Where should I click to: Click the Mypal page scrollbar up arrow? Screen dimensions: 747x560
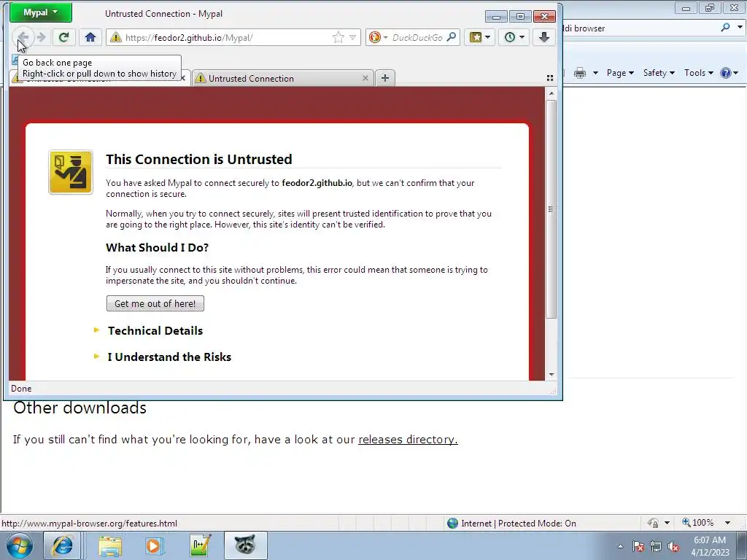[x=551, y=93]
